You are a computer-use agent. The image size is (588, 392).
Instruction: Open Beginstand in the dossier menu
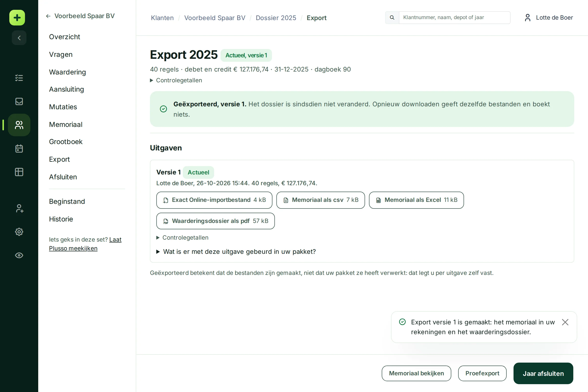click(x=67, y=201)
